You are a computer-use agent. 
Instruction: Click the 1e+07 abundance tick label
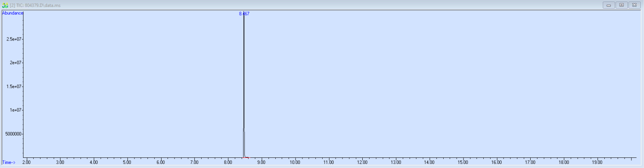[x=15, y=110]
